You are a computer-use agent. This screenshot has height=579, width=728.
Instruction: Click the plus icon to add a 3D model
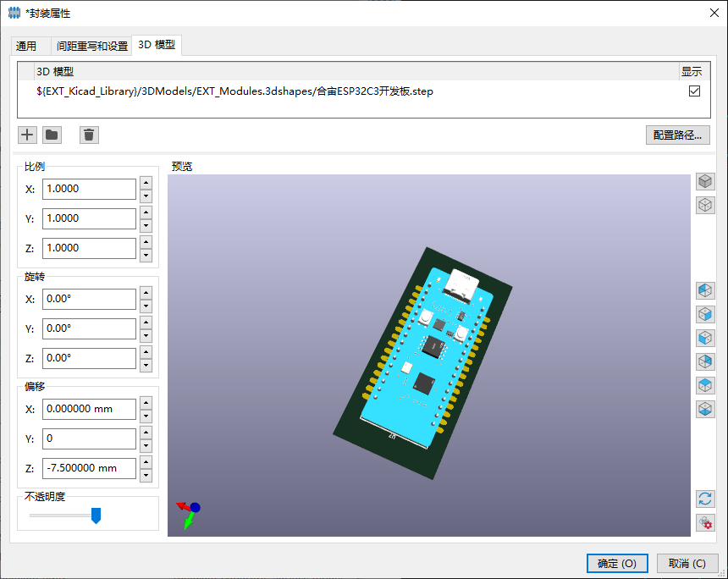[27, 135]
